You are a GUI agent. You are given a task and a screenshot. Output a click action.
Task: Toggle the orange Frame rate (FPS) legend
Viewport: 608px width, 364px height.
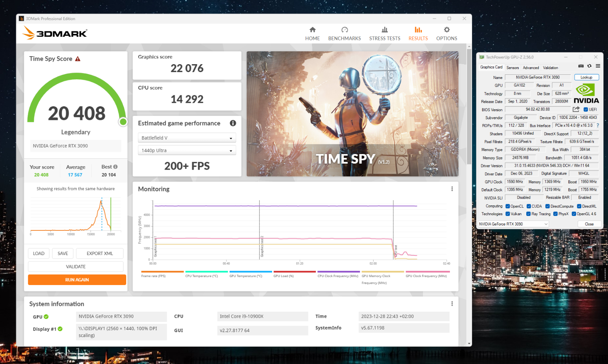[x=162, y=274]
